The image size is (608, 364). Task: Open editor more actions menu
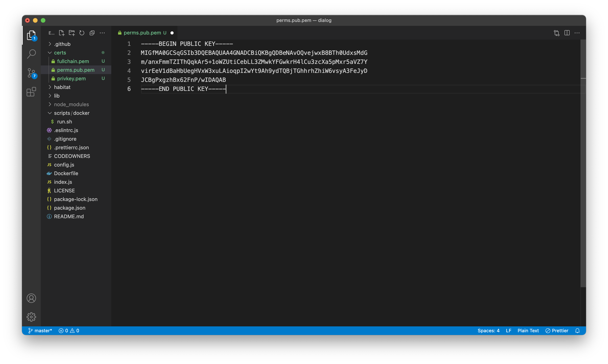click(x=577, y=33)
